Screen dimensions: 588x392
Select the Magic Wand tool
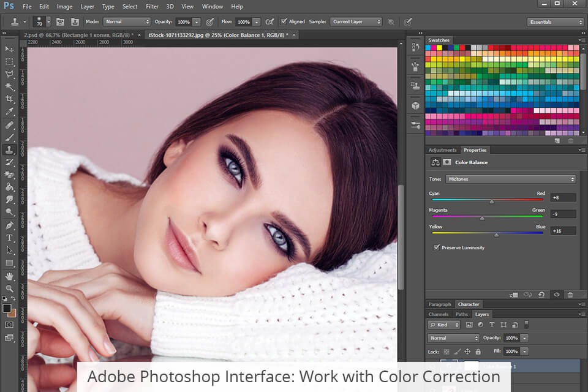tap(9, 86)
